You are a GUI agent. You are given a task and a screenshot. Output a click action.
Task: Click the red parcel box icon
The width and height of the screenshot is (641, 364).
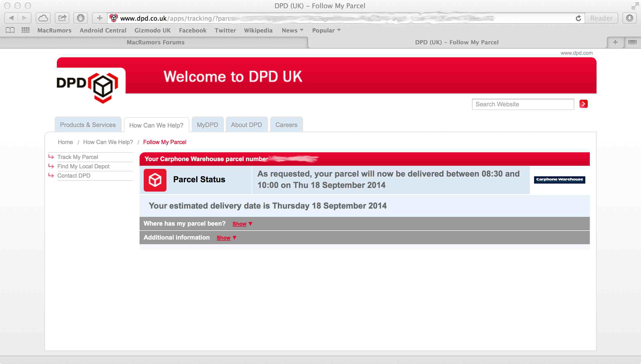pyautogui.click(x=155, y=180)
